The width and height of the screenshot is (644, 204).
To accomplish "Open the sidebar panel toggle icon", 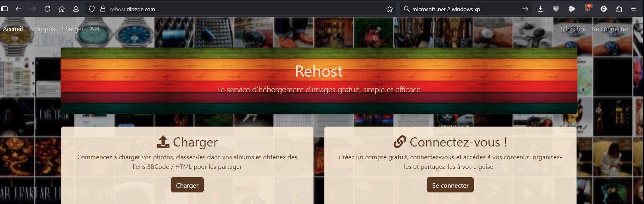I will pyautogui.click(x=5, y=9).
